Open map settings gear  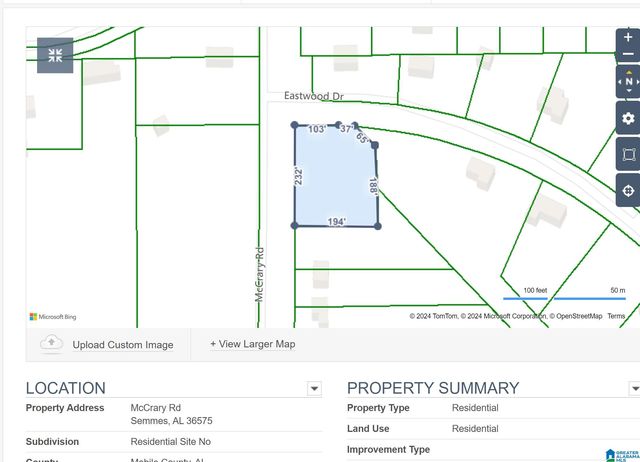point(628,118)
